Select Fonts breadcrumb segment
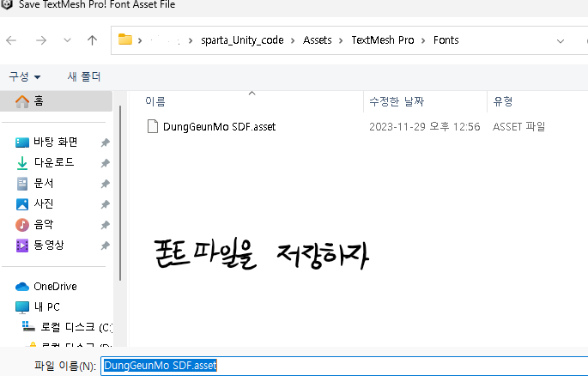 (446, 40)
